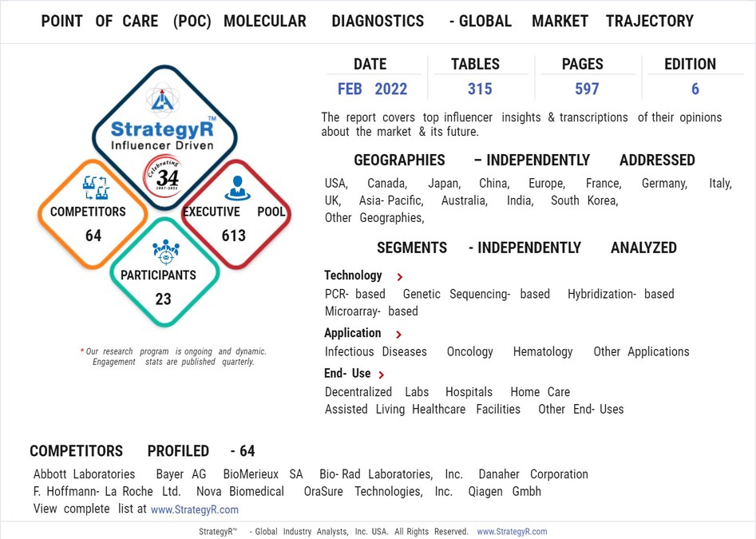The height and width of the screenshot is (539, 756).
Task: Click the StrategyR atom logo icon
Action: 163,100
